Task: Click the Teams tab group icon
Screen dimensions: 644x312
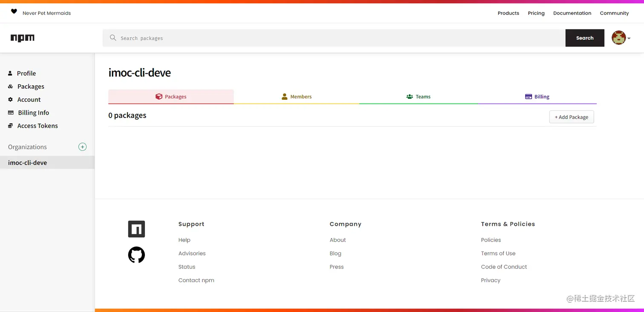Action: point(410,97)
